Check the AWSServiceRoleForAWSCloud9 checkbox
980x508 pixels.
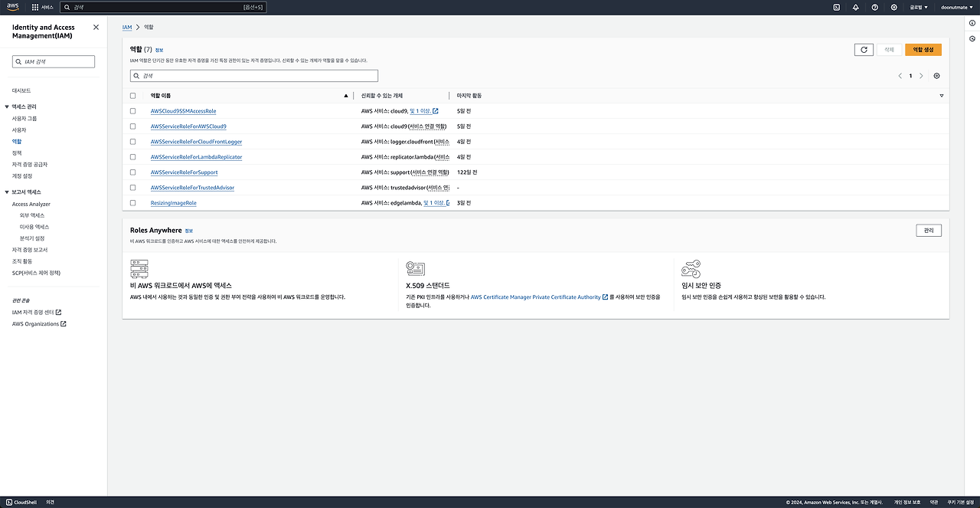pos(133,126)
